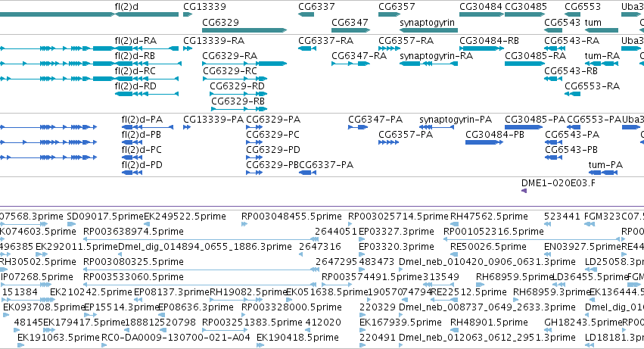Select the CG6329-PA protein feature

(x=254, y=127)
